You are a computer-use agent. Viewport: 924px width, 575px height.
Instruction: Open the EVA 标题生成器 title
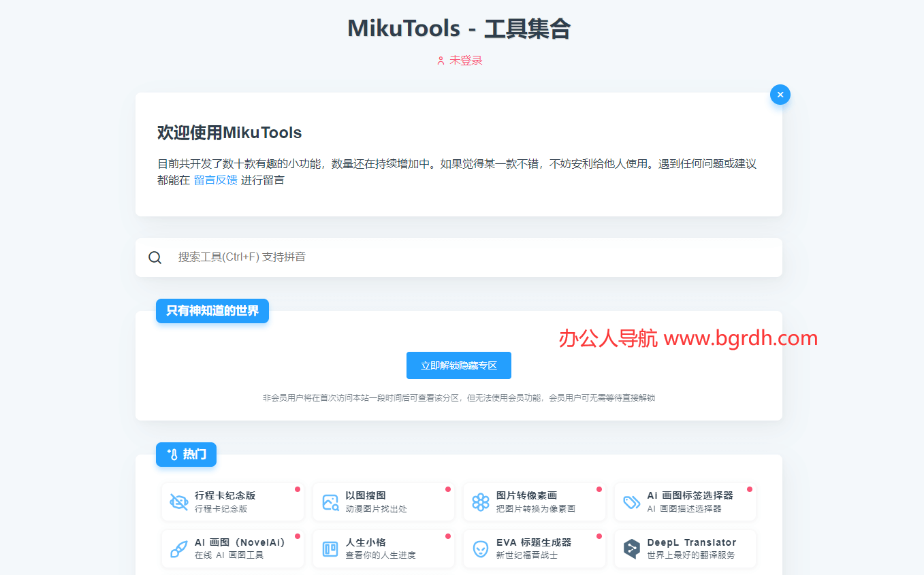click(534, 542)
